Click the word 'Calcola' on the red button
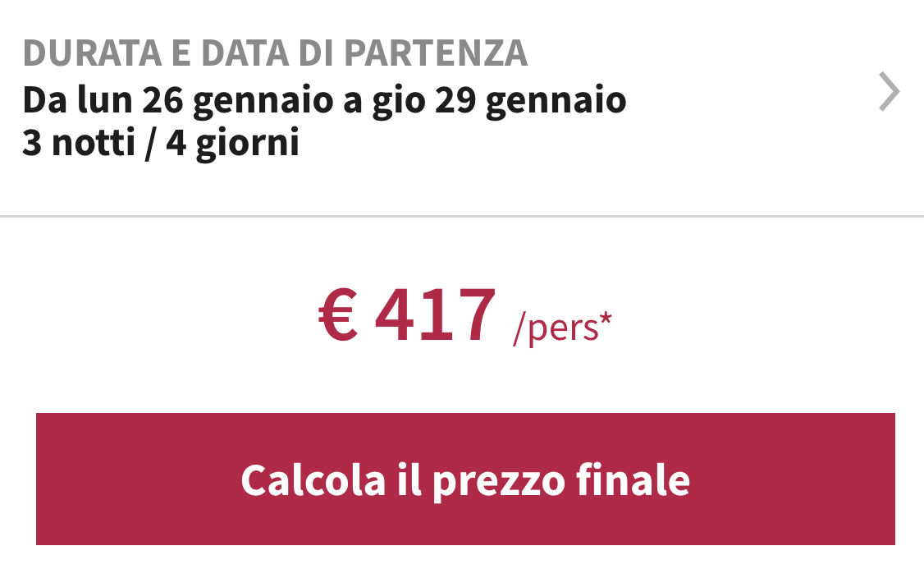 pos(313,479)
